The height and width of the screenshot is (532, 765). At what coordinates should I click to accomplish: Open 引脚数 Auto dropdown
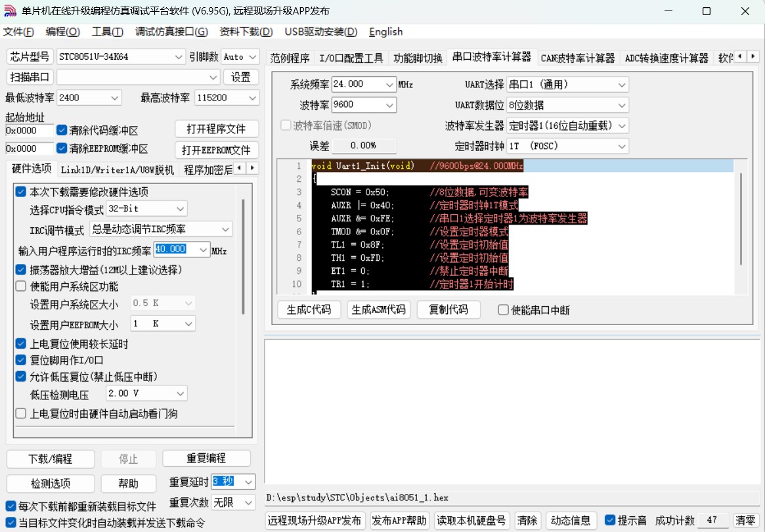[240, 57]
